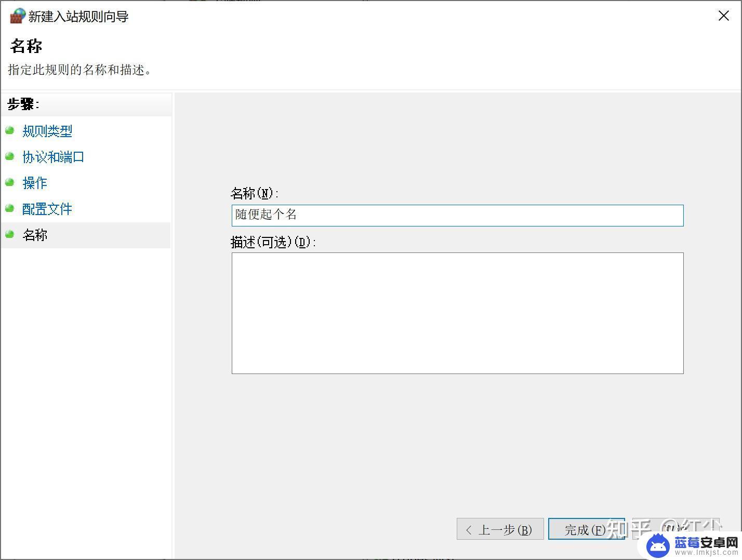Viewport: 742px width, 560px height.
Task: Click the green bullet beside 协议和端口
Action: click(9, 156)
